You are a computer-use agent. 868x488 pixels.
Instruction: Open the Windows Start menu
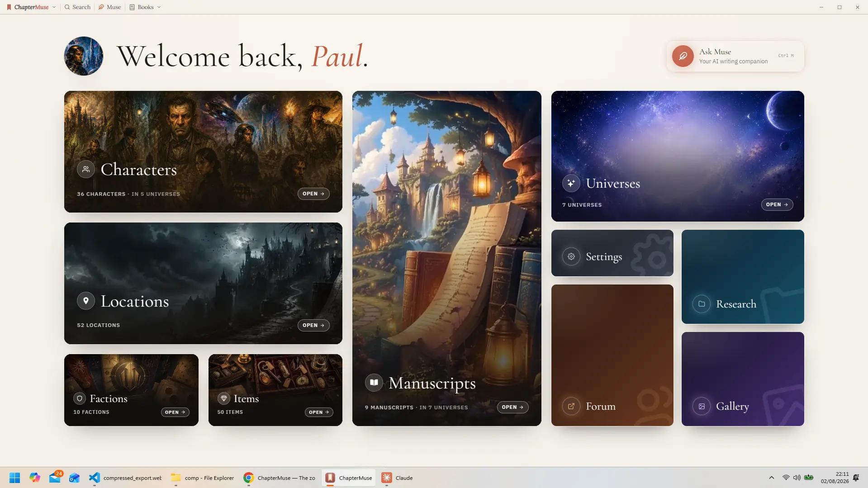click(15, 478)
